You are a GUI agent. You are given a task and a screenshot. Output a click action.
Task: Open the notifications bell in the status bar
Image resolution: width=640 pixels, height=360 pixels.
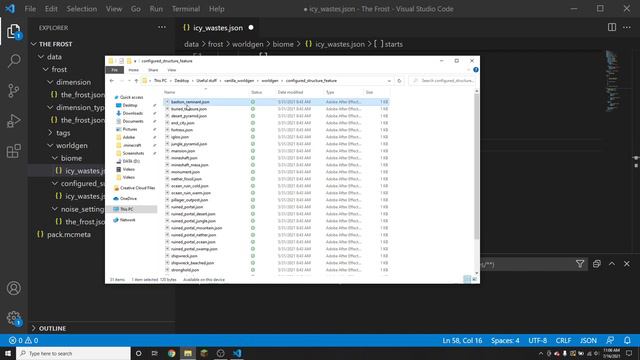(x=627, y=340)
